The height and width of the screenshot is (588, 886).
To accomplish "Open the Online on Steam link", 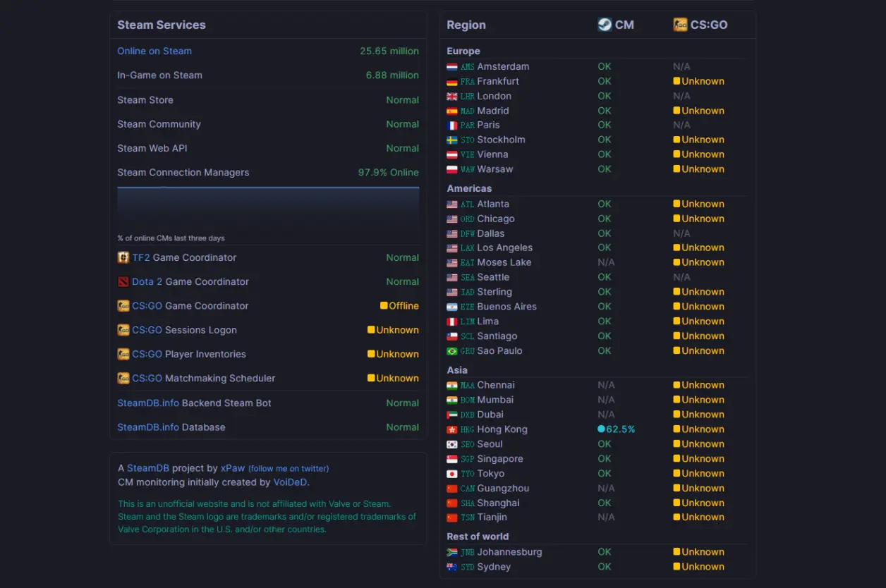I will 154,51.
